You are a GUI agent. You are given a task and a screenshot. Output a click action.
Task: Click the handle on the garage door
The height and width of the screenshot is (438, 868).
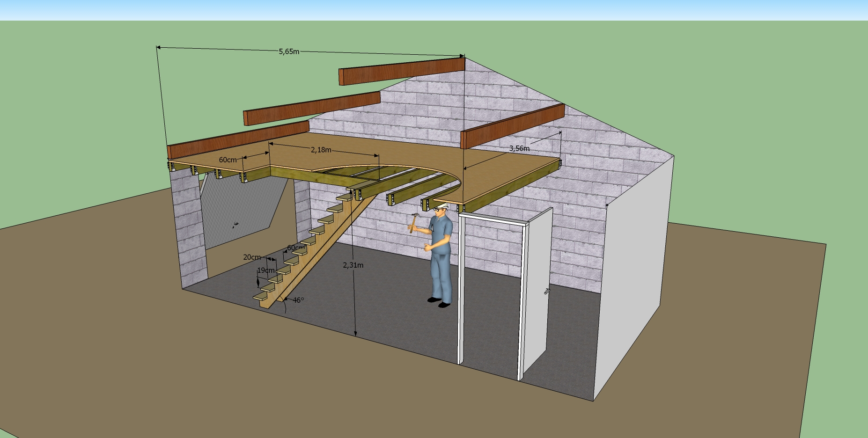pyautogui.click(x=235, y=225)
